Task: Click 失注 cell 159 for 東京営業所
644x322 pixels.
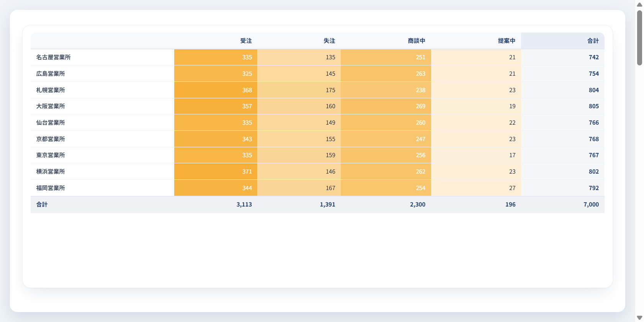Action: [299, 155]
